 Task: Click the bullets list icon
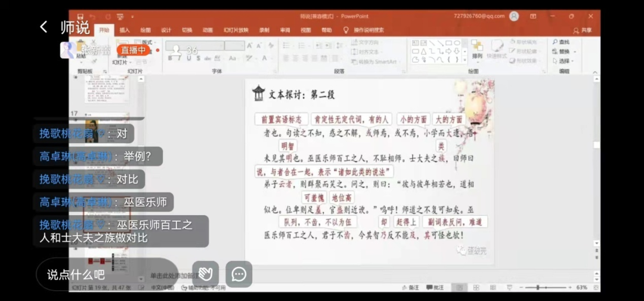tap(287, 45)
